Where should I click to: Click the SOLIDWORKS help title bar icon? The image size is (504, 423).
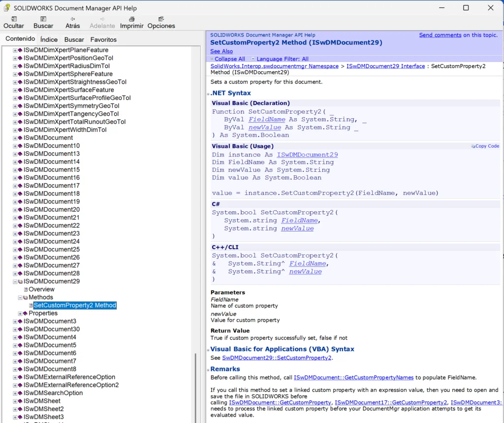pos(7,8)
